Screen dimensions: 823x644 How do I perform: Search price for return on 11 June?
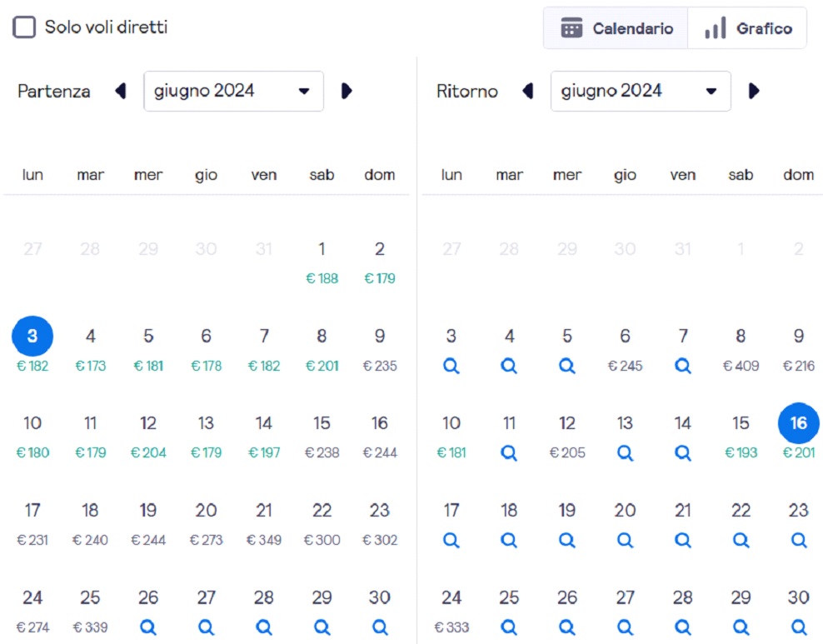coord(509,453)
